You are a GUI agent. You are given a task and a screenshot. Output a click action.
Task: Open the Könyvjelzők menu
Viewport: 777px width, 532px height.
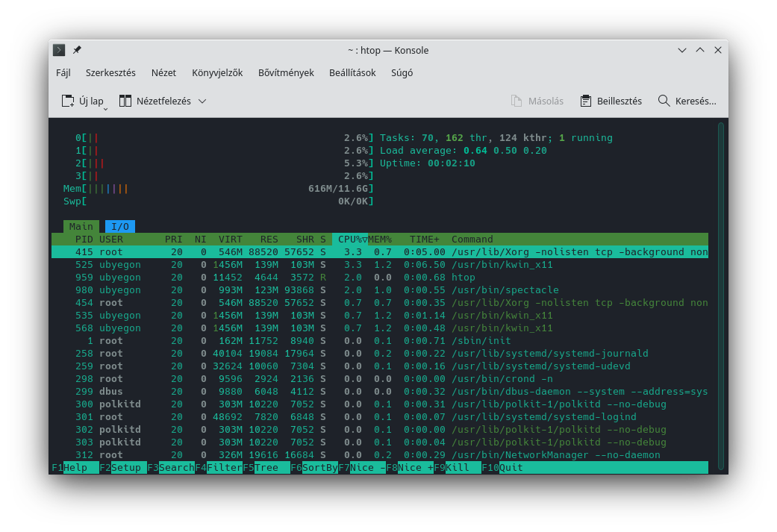tap(217, 73)
